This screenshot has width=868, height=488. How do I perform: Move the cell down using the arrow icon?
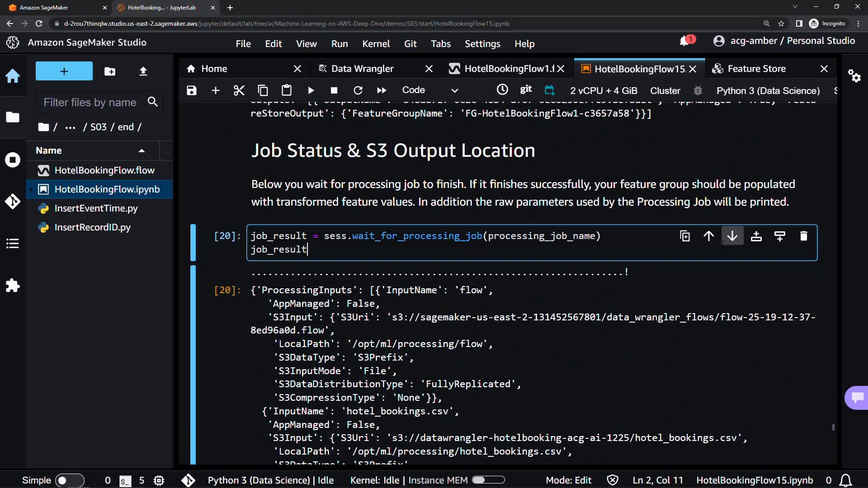732,236
